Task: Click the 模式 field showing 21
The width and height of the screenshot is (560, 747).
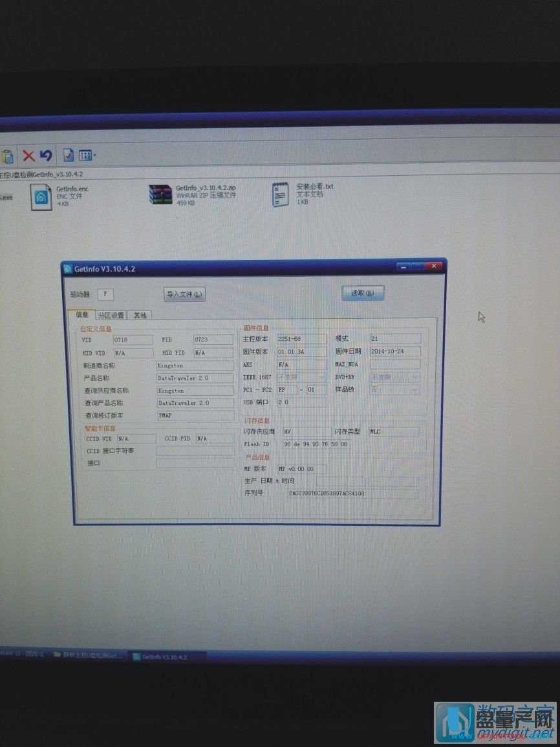Action: [395, 338]
